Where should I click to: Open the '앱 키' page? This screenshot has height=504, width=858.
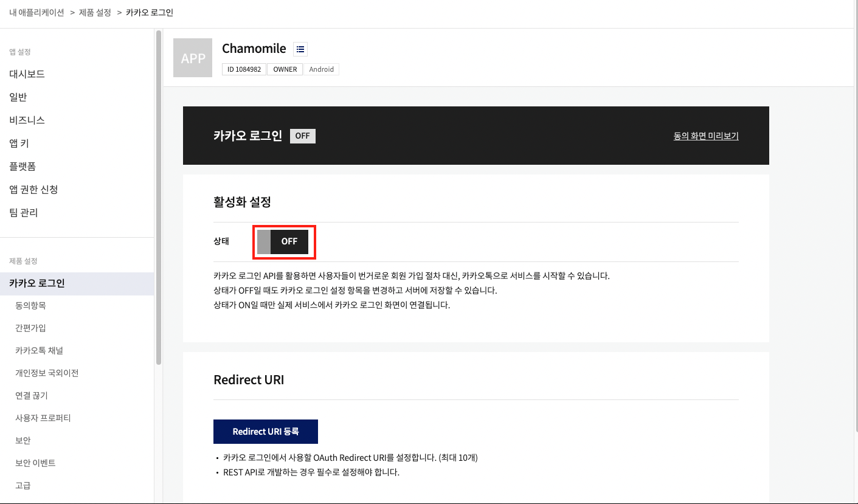(19, 143)
